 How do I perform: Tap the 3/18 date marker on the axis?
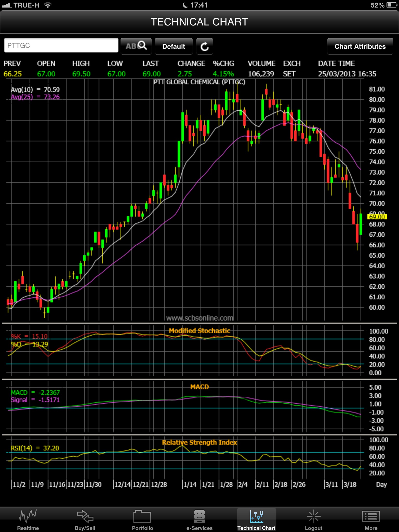[x=350, y=484]
